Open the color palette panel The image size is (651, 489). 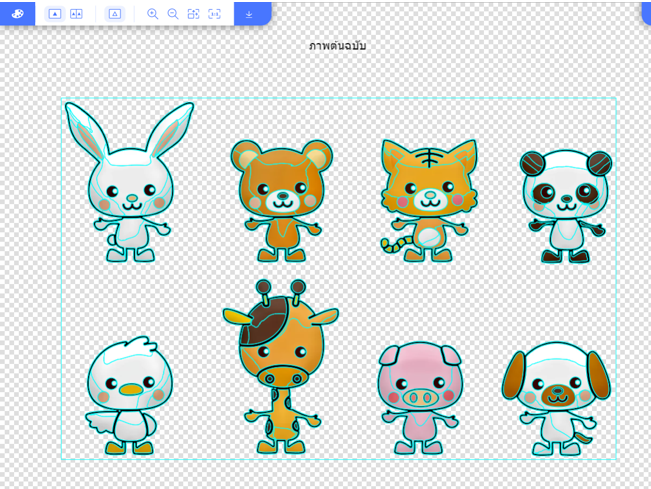point(17,14)
